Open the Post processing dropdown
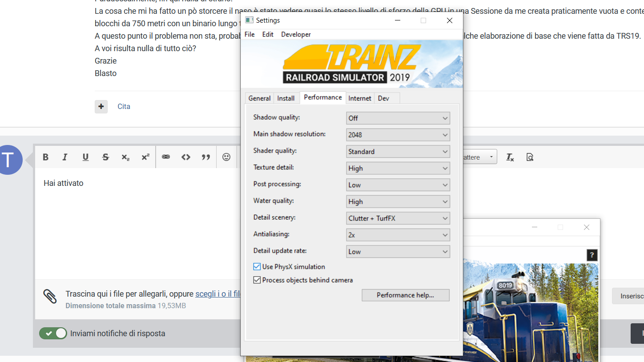 (398, 185)
